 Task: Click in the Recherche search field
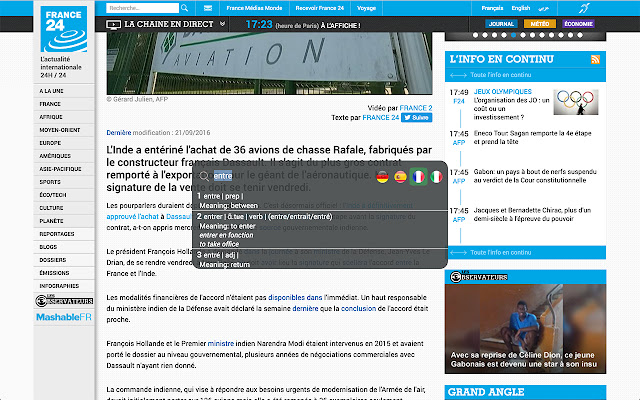click(x=142, y=8)
